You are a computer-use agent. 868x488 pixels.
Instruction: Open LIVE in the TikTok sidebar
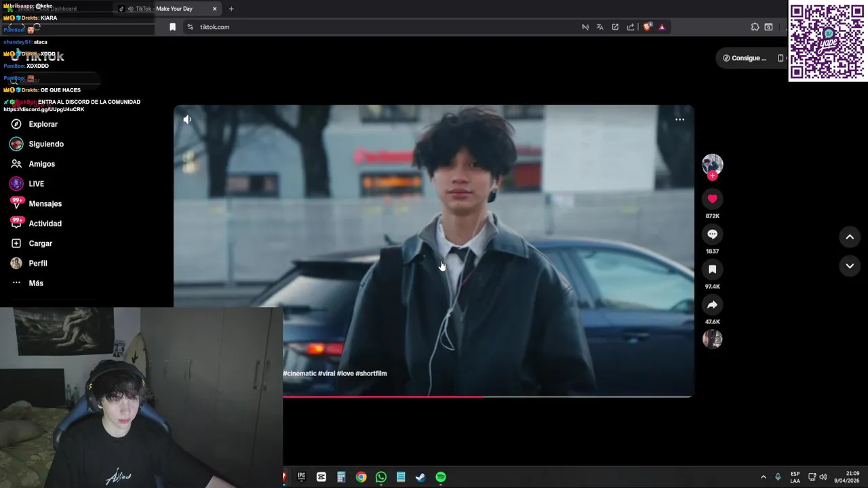(36, 184)
